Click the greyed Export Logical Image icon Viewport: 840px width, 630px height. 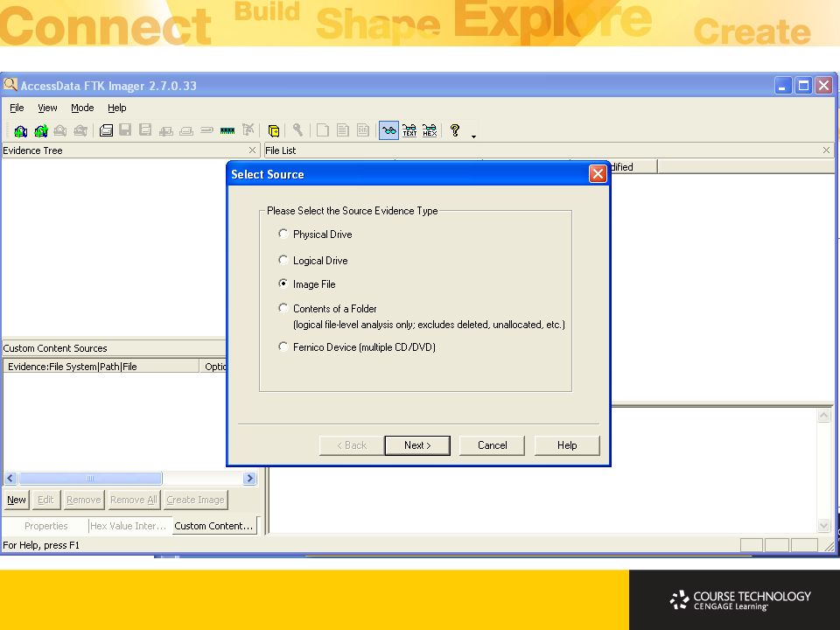point(145,130)
